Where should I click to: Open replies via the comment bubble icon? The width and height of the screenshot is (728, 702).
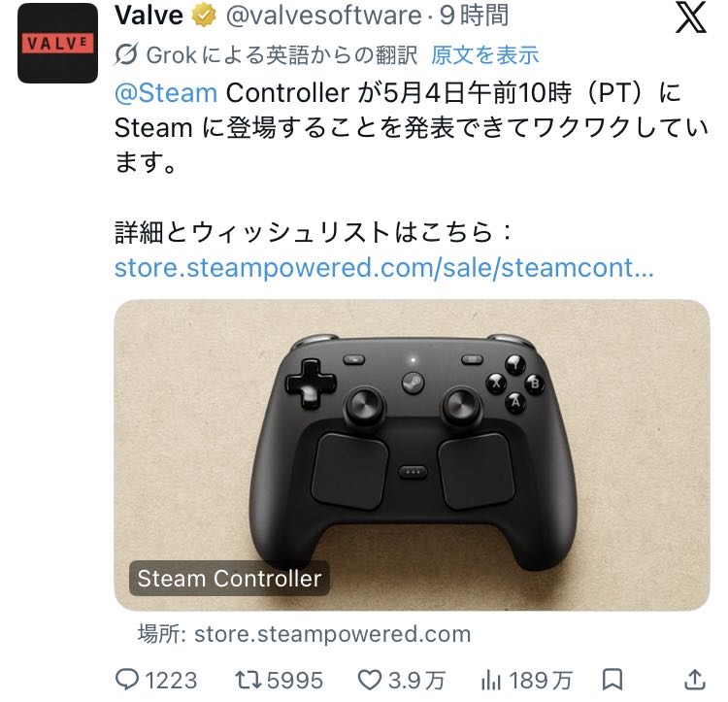coord(127,681)
